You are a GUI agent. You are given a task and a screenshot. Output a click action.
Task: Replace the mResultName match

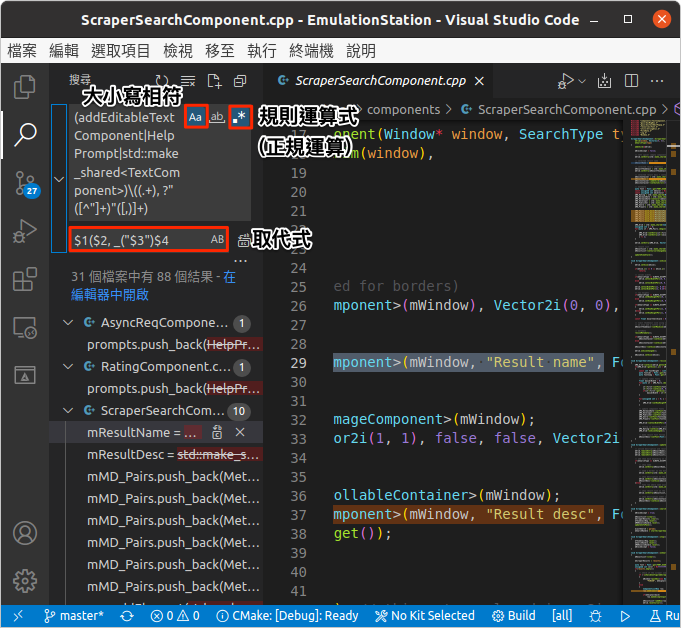217,433
